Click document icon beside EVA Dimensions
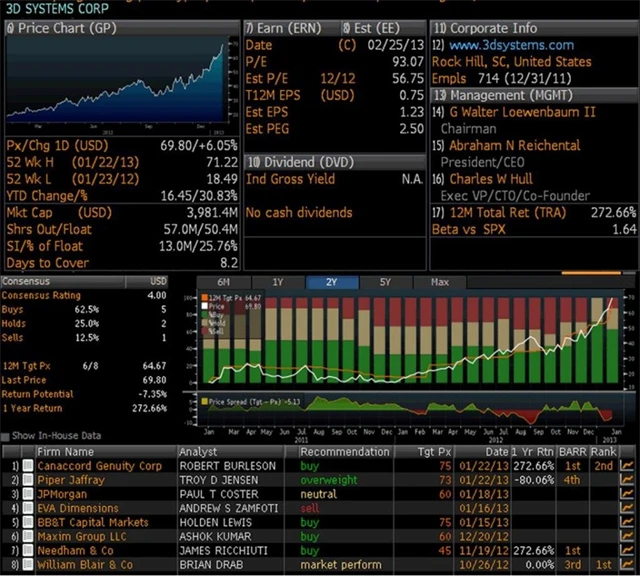This screenshot has height=576, width=640. (28, 508)
